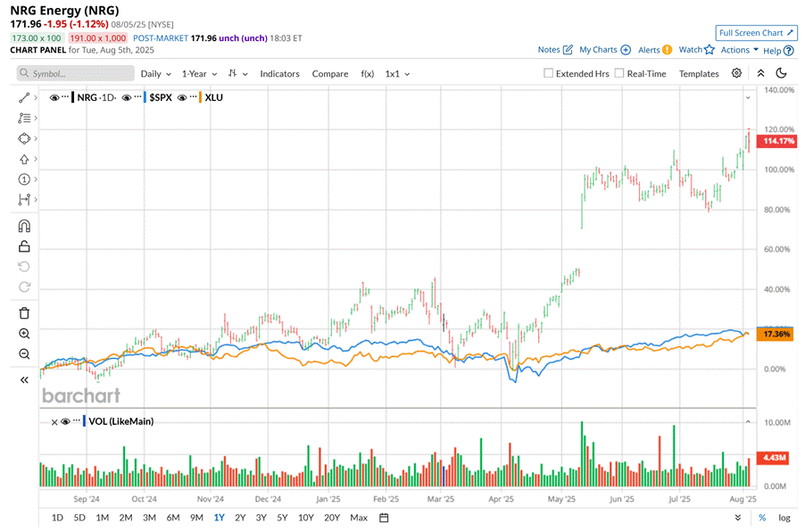Toggle $SPX series visibility eye
Screen dimensions: 805x532
[x=127, y=97]
